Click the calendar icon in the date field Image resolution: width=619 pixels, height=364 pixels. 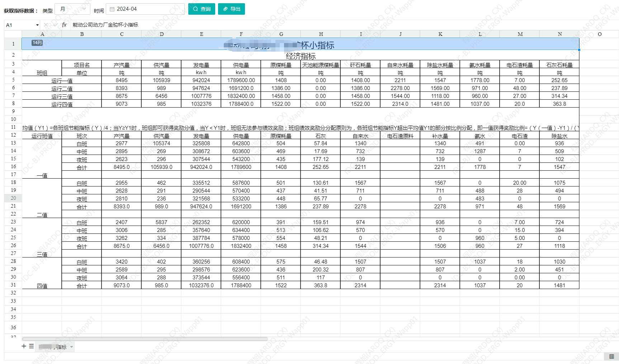coord(112,9)
